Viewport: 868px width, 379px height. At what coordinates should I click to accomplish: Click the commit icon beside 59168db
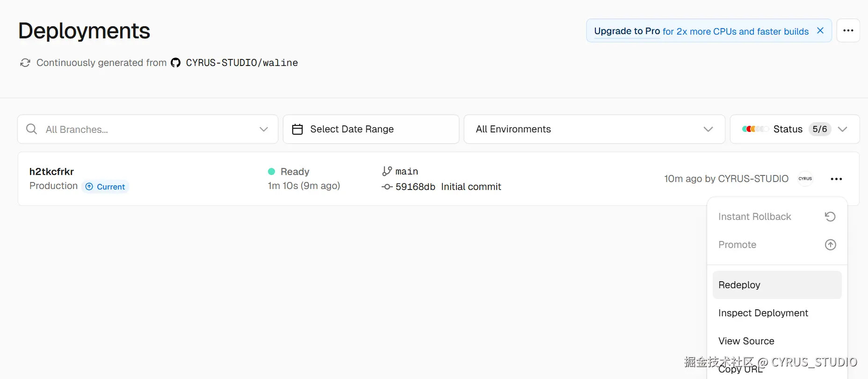tap(387, 187)
